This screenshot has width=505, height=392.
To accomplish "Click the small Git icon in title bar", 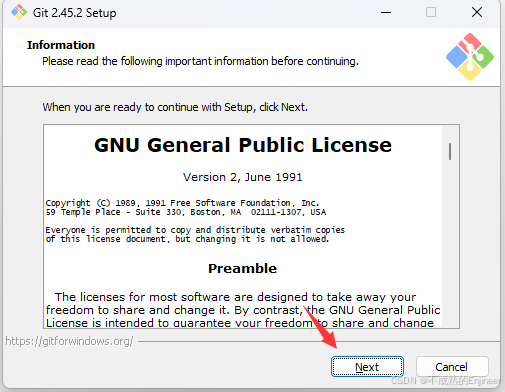I will (x=19, y=12).
